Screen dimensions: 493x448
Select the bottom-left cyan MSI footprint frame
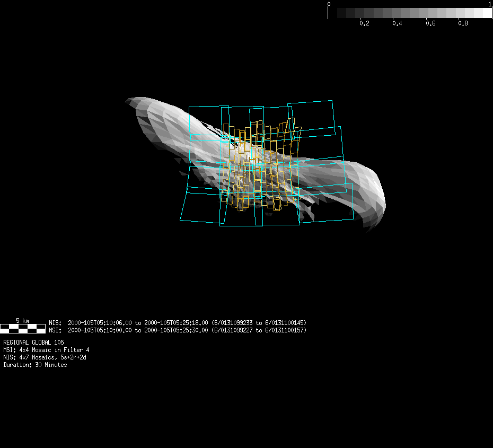pos(201,205)
